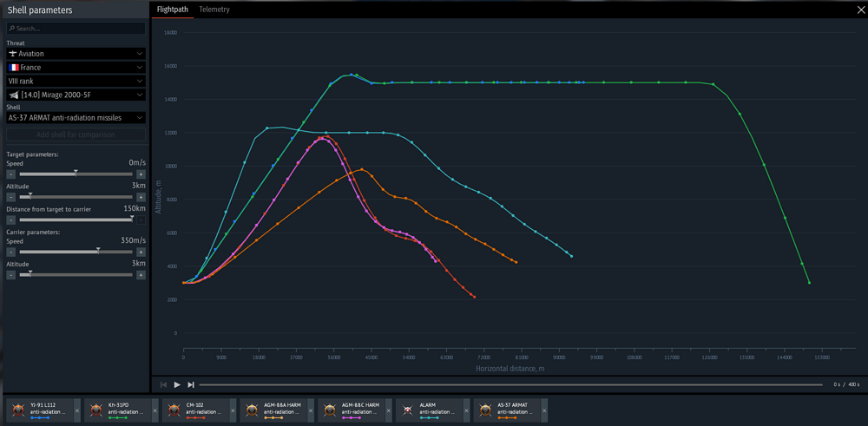Increase carrier speed with plus button
Image resolution: width=868 pixels, height=426 pixels.
tap(141, 252)
